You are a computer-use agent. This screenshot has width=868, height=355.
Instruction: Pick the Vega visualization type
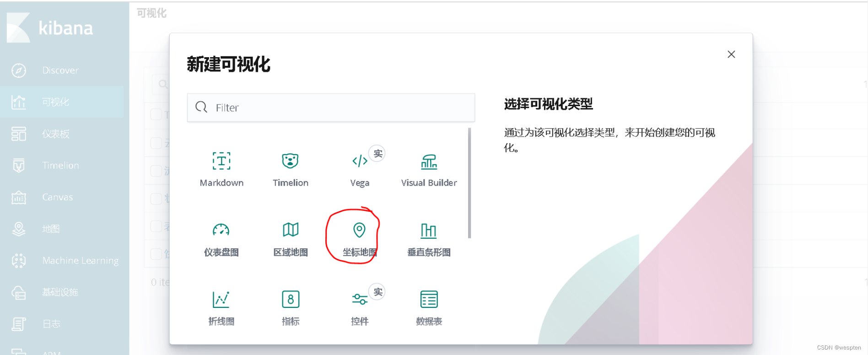pyautogui.click(x=360, y=169)
